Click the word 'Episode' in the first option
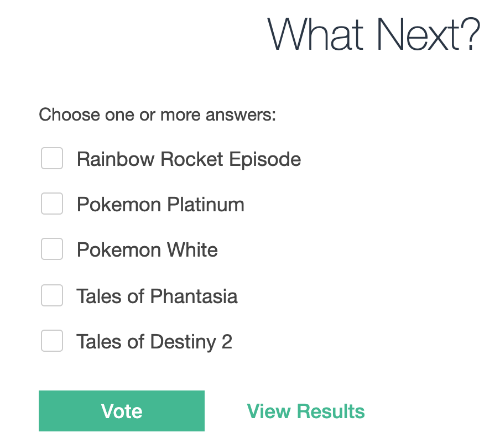Viewport: 500px width, 448px height. click(x=265, y=159)
